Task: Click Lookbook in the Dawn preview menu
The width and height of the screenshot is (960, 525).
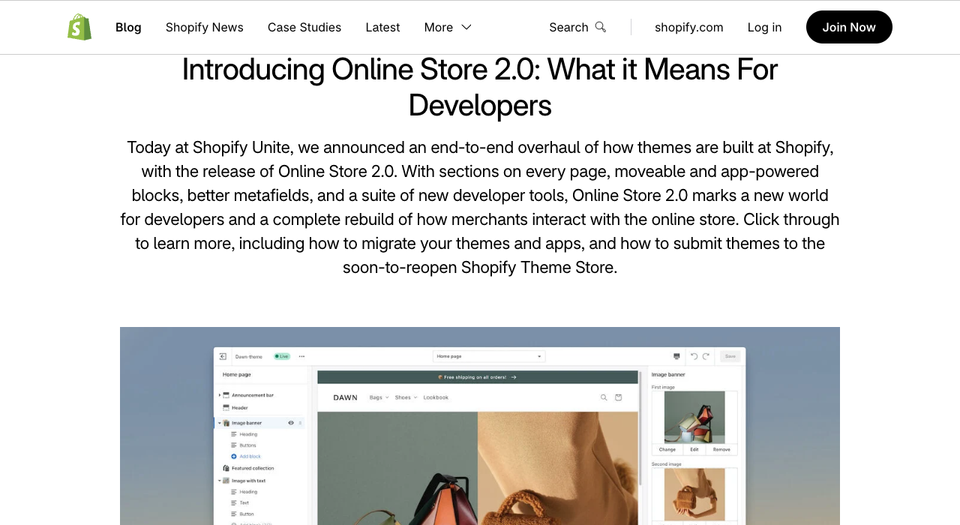Action: 436,398
